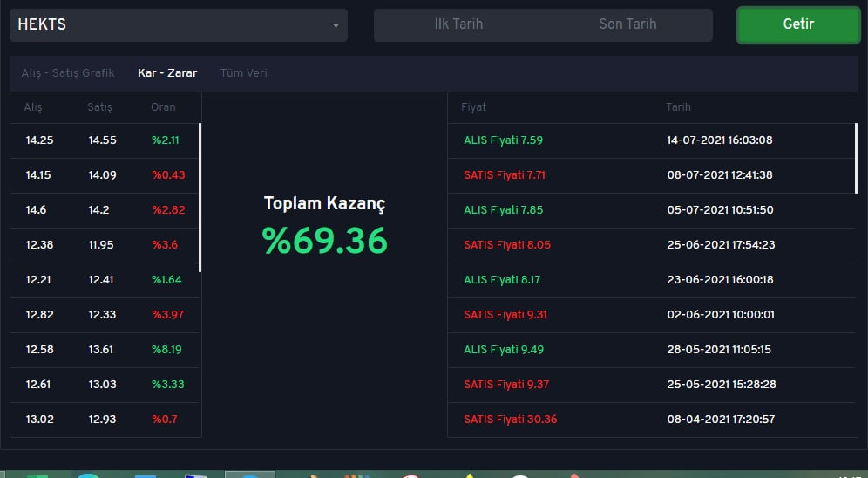Select ALIS Fiyati 9.49 row
Screen dimensions: 868x478
pos(651,350)
